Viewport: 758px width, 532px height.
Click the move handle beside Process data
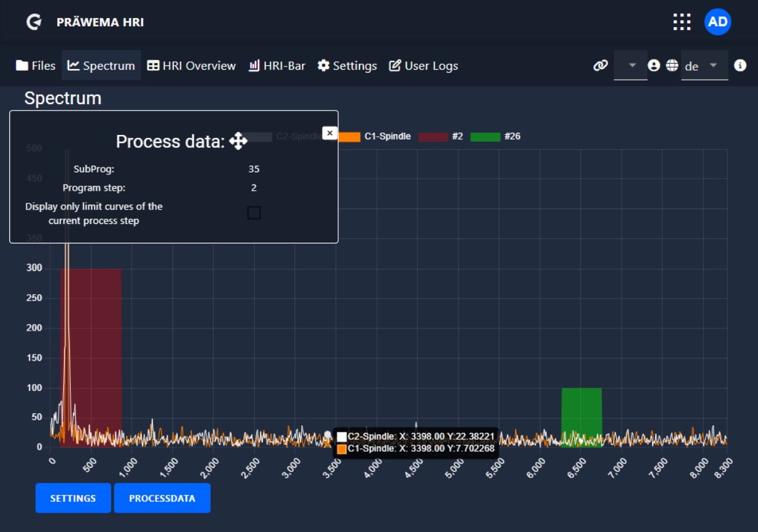coord(238,141)
